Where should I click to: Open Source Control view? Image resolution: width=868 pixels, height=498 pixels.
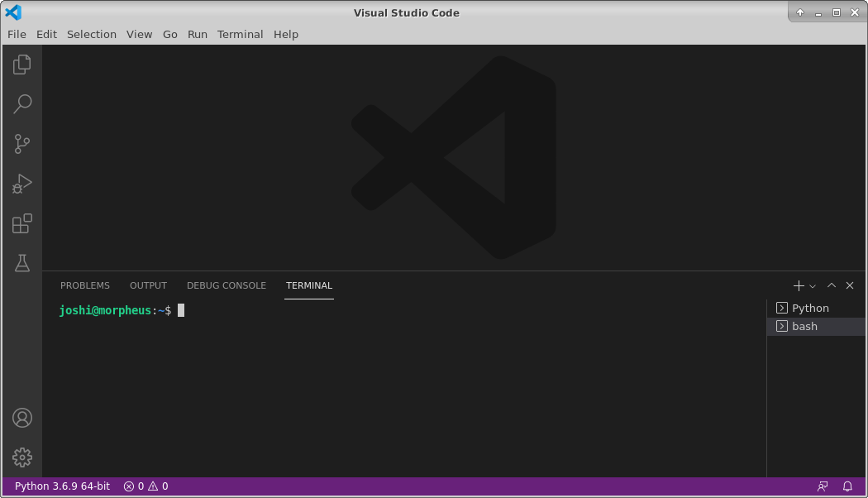pyautogui.click(x=21, y=143)
